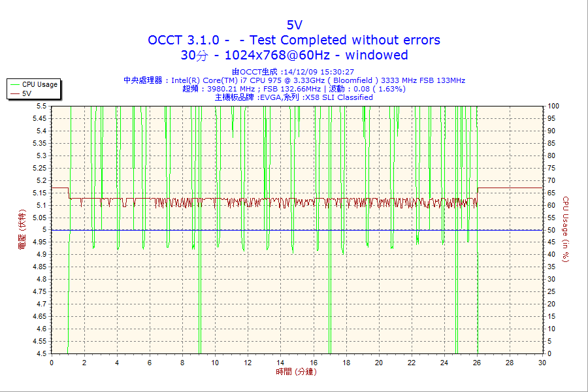Viewport: 588px width, 392px height.
Task: Click the 4.5 tick on the voltage axis
Action: [x=41, y=353]
